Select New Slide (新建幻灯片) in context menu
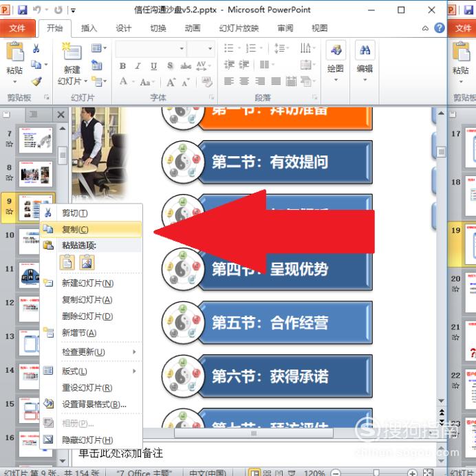This screenshot has height=476, width=476. pyautogui.click(x=91, y=283)
